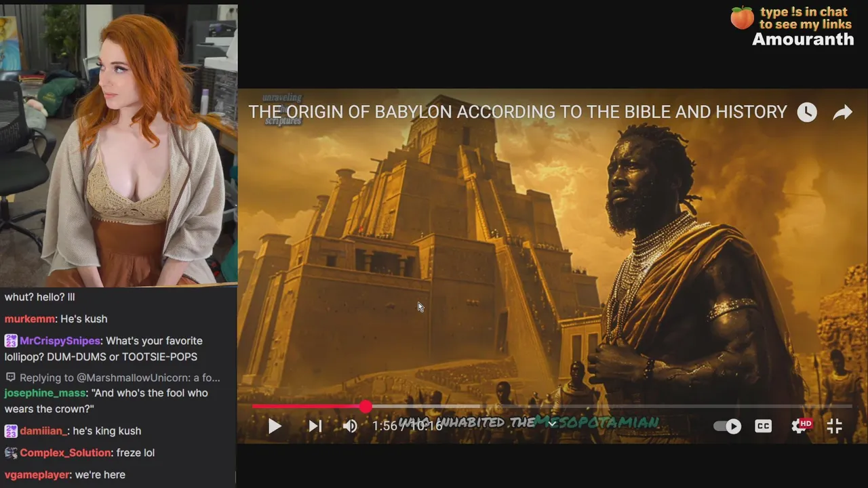Click username vgameplayer in chat
868x488 pixels.
pyautogui.click(x=37, y=475)
